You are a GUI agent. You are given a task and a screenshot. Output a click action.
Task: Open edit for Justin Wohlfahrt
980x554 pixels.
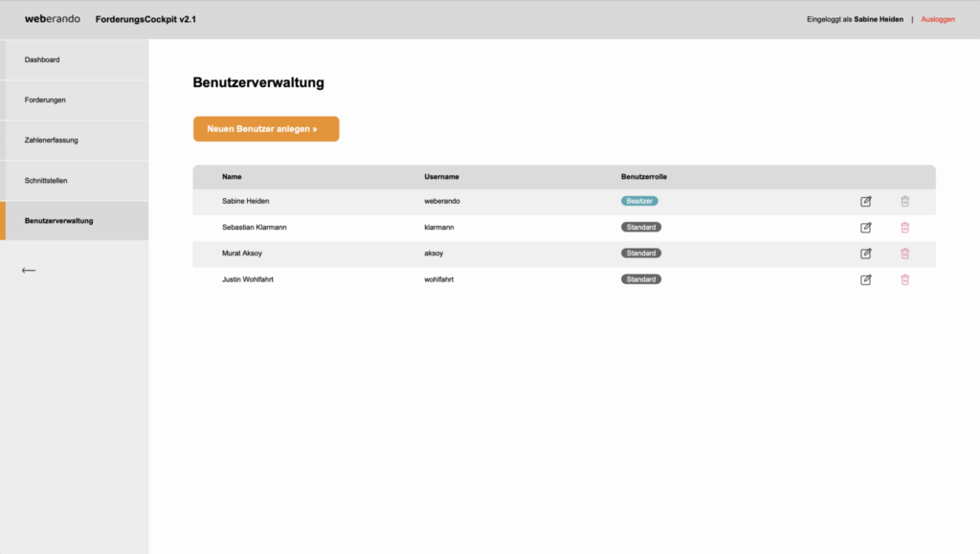pyautogui.click(x=866, y=279)
